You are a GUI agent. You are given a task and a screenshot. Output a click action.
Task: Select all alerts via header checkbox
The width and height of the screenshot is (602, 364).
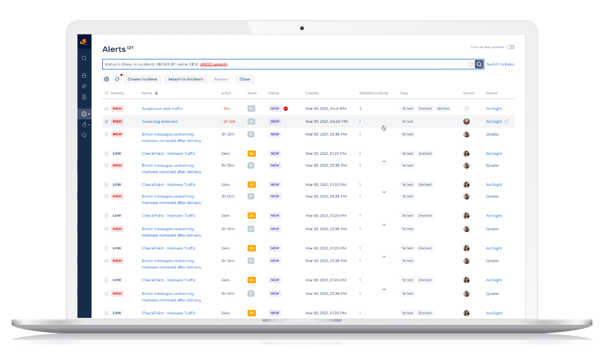[107, 93]
